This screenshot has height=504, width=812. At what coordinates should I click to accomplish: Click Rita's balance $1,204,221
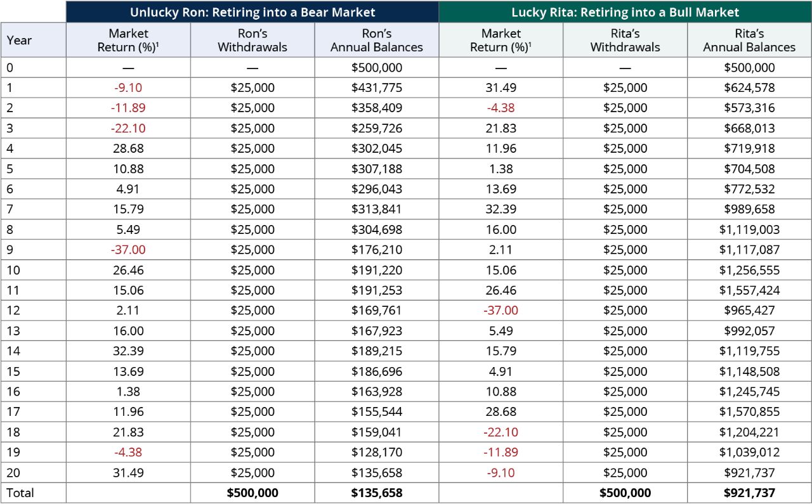tap(749, 432)
